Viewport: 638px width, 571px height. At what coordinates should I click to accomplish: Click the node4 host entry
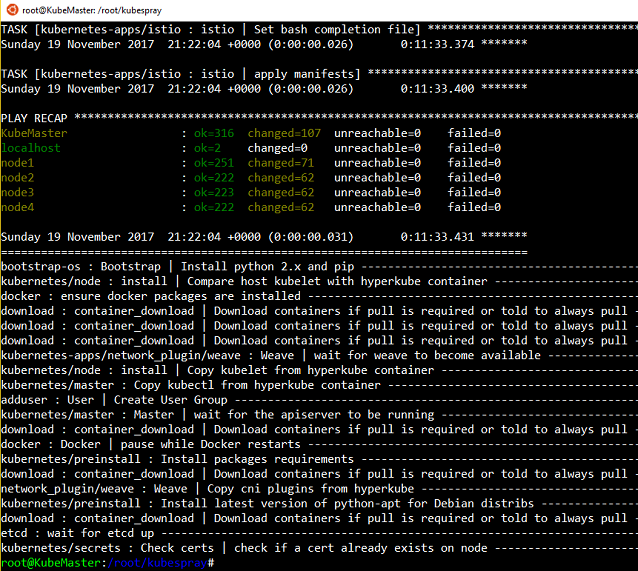click(17, 207)
